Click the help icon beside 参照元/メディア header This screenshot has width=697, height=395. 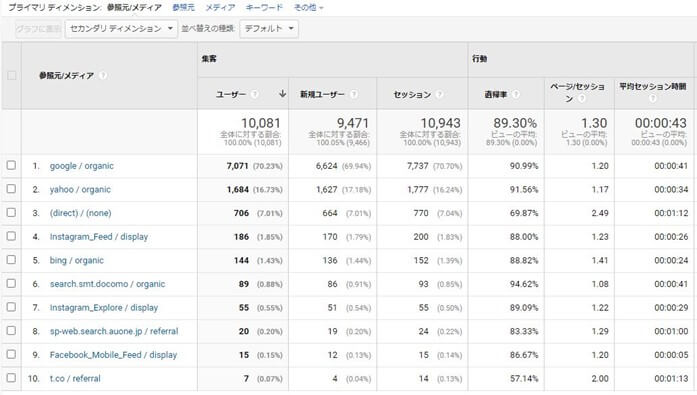pos(103,76)
